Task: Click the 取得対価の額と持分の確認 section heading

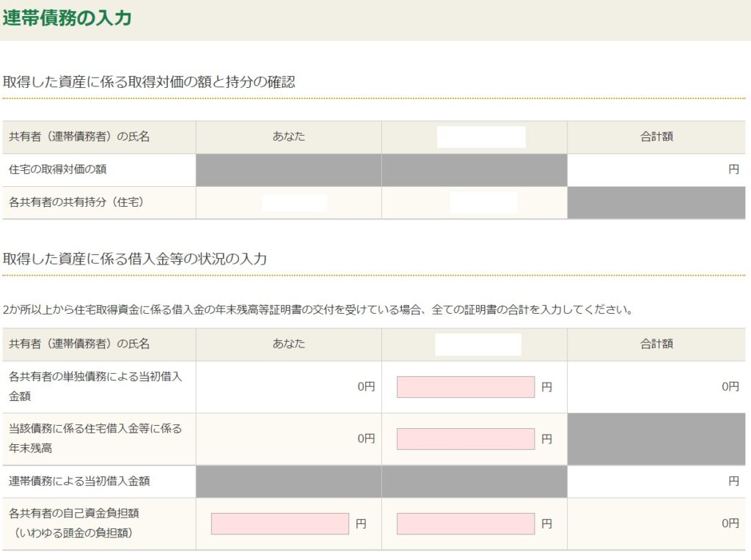Action: click(x=149, y=82)
